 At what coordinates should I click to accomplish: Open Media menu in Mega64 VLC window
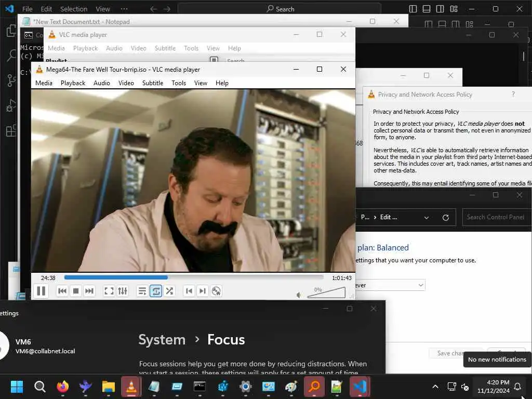(44, 83)
